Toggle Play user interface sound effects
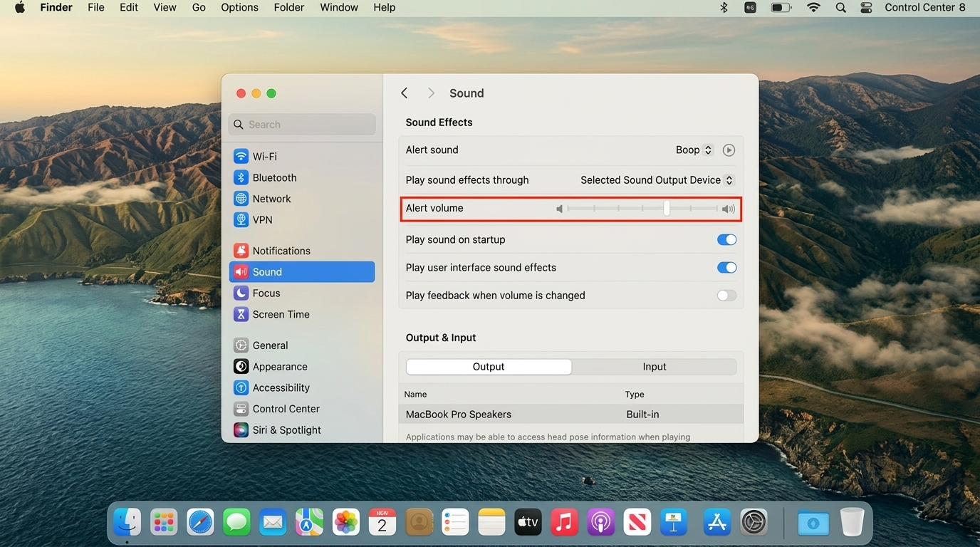Viewport: 980px width, 547px height. click(x=726, y=268)
